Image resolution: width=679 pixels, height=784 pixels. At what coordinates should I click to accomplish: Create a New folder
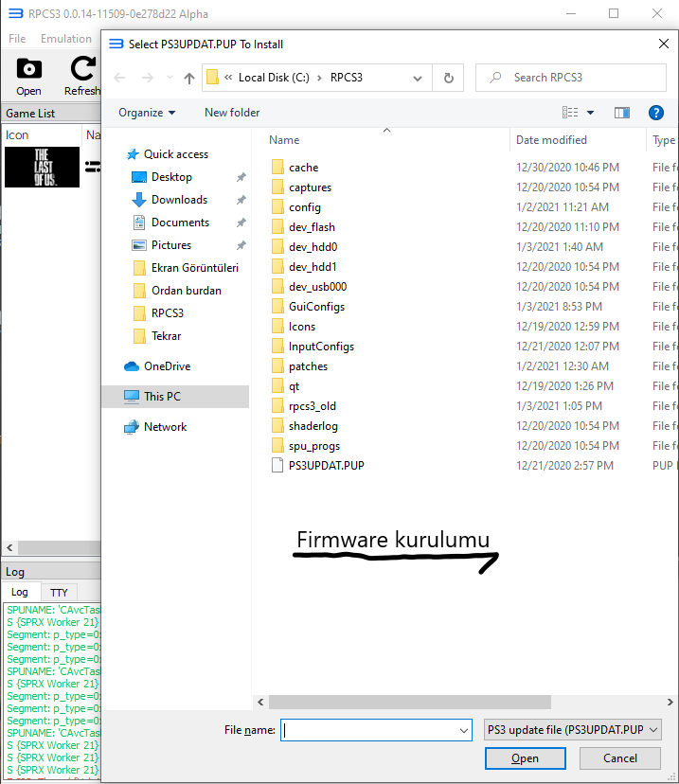pos(232,113)
